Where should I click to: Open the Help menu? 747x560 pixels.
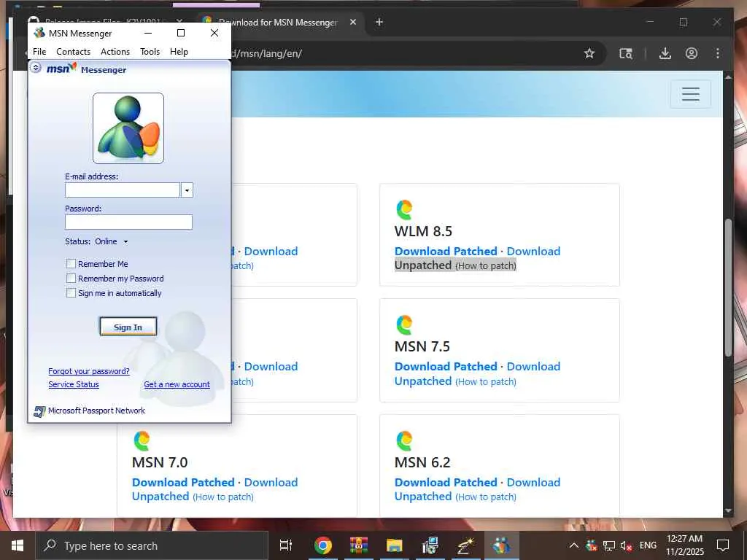[x=179, y=52]
